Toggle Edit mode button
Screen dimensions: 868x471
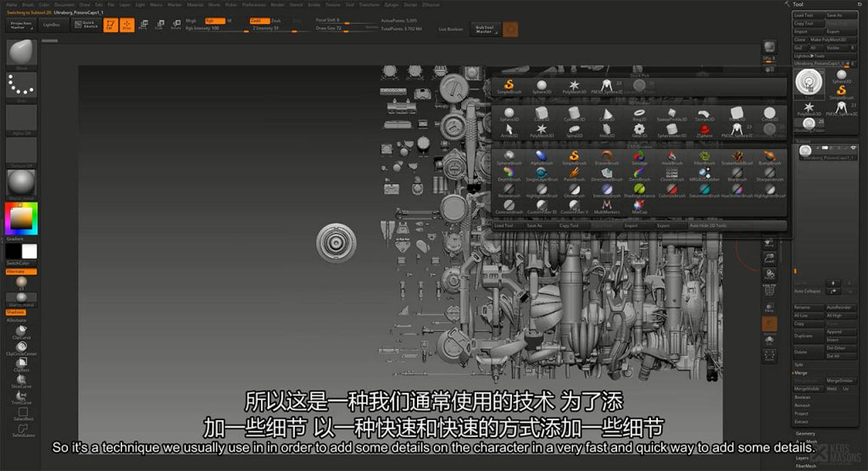click(x=111, y=25)
